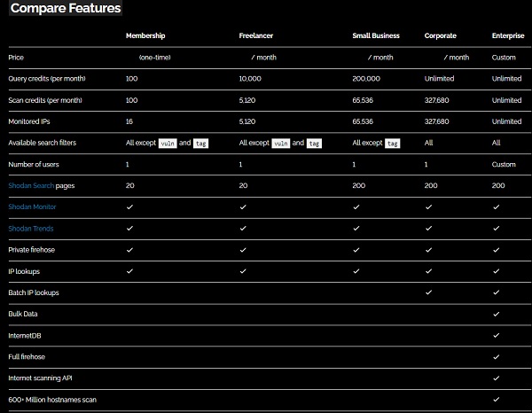Click IP lookups checkmark for Membership

point(129,271)
